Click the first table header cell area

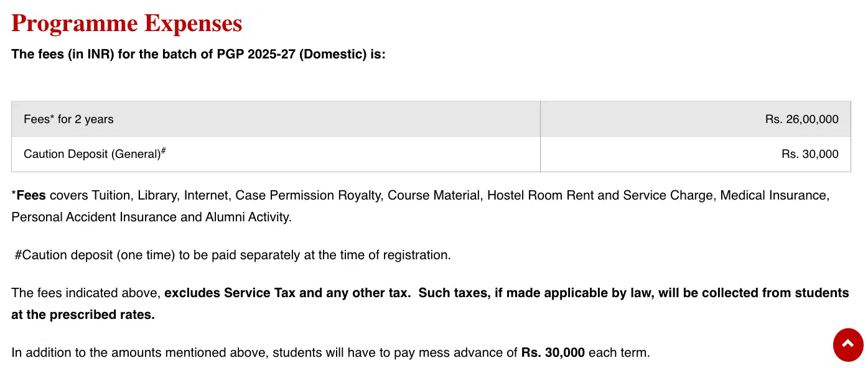[276, 119]
